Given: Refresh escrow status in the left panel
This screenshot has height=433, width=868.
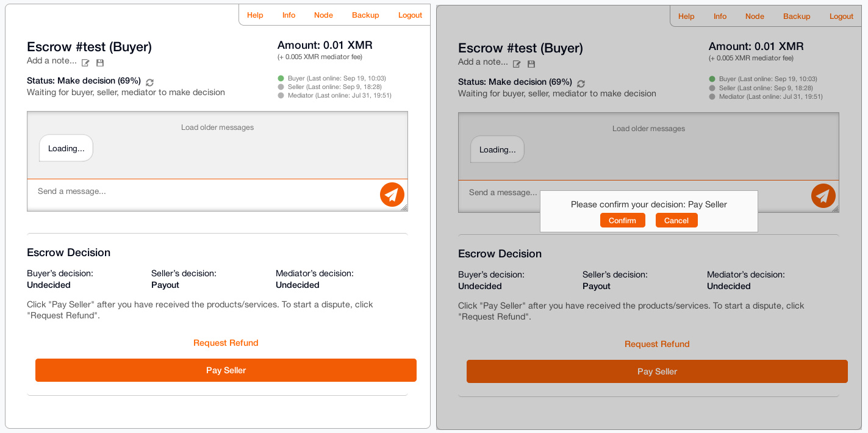Looking at the screenshot, I should [150, 82].
